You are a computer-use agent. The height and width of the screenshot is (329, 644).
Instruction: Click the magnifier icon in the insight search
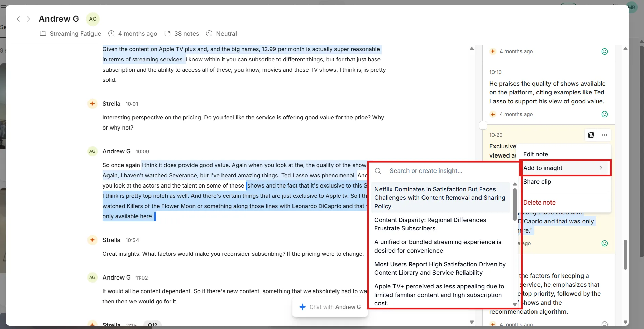378,171
